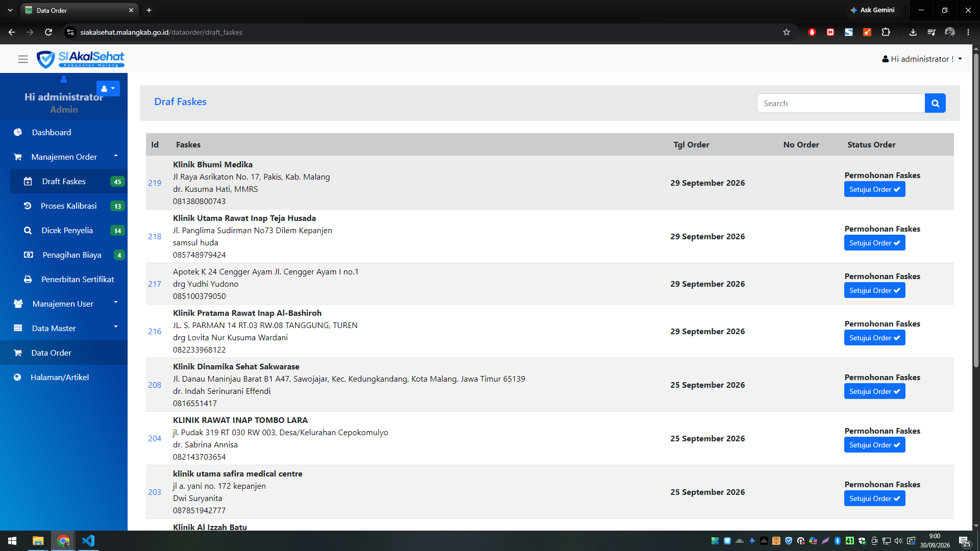Click Ask Gemini button
Image resolution: width=980 pixels, height=551 pixels.
coord(872,10)
